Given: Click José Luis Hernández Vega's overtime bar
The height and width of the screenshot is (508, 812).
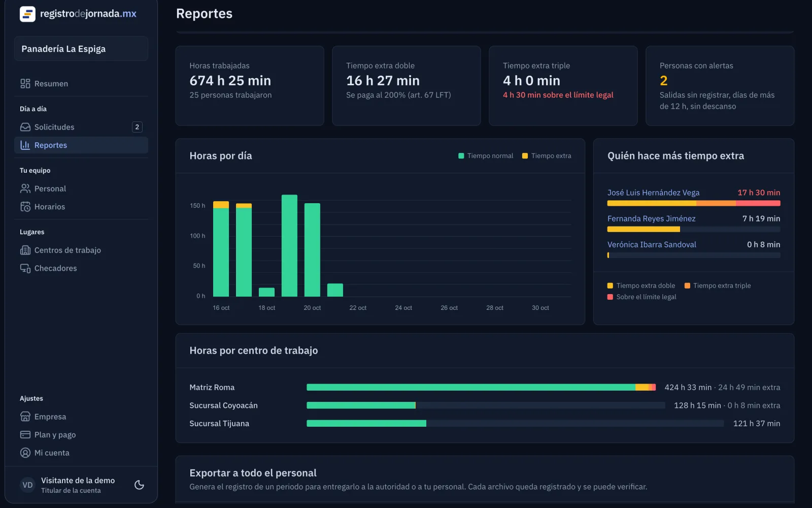Looking at the screenshot, I should (x=694, y=203).
